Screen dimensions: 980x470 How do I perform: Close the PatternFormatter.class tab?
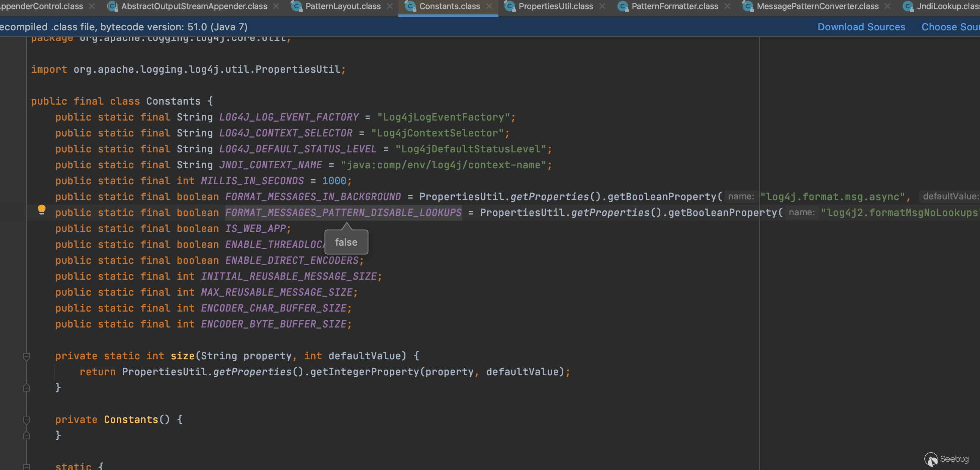[x=727, y=6]
